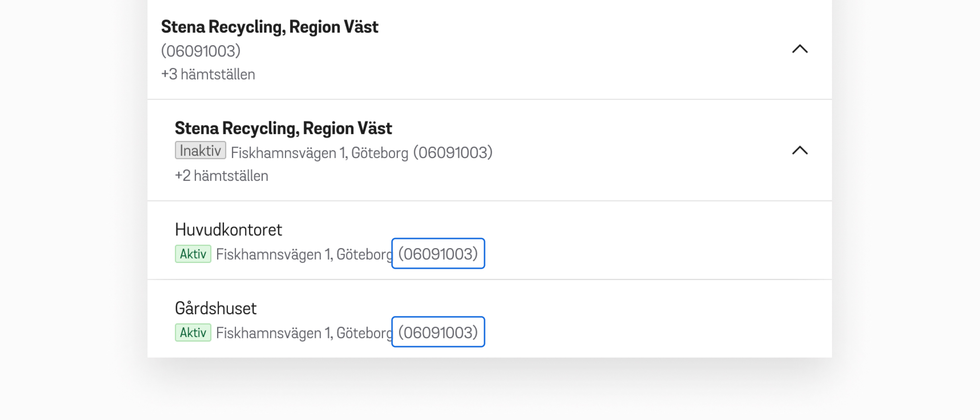Click the outlined ID in the Huvudkontoret row
Image resolution: width=980 pixels, height=420 pixels.
point(438,254)
